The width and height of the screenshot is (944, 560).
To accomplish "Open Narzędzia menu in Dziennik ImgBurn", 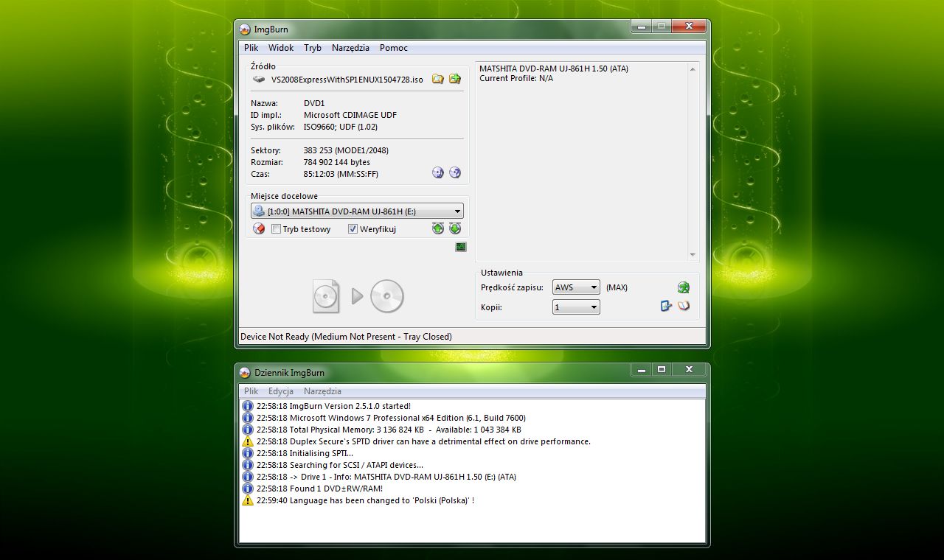I will (x=322, y=391).
